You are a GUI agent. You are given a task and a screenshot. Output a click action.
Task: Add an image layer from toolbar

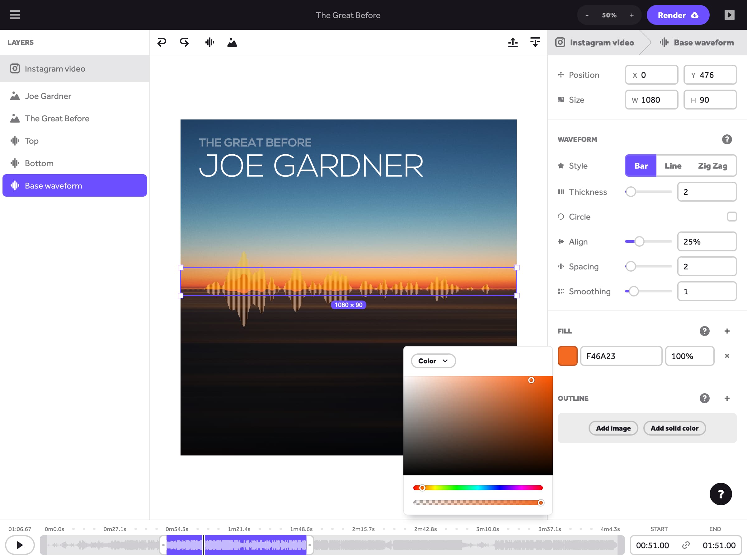(x=232, y=42)
